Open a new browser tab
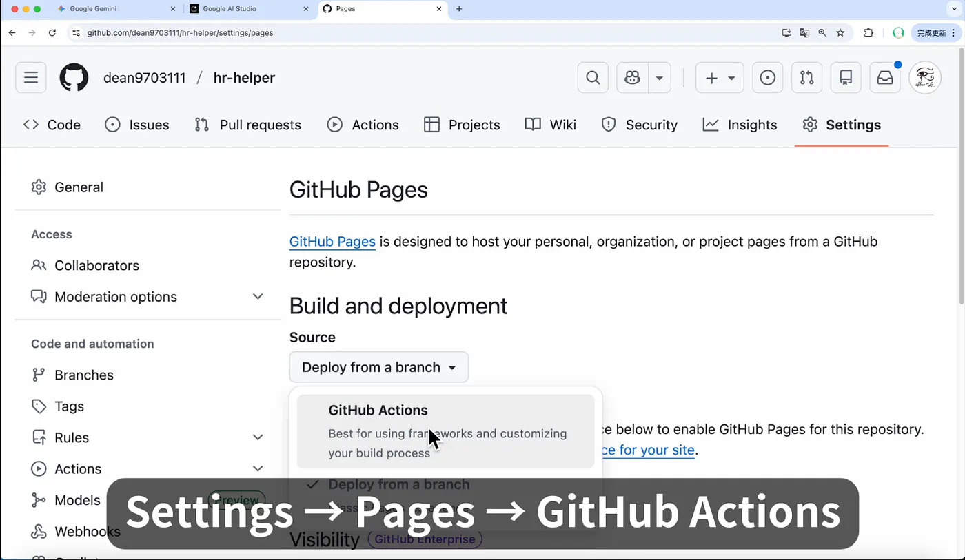The width and height of the screenshot is (965, 560). [459, 9]
